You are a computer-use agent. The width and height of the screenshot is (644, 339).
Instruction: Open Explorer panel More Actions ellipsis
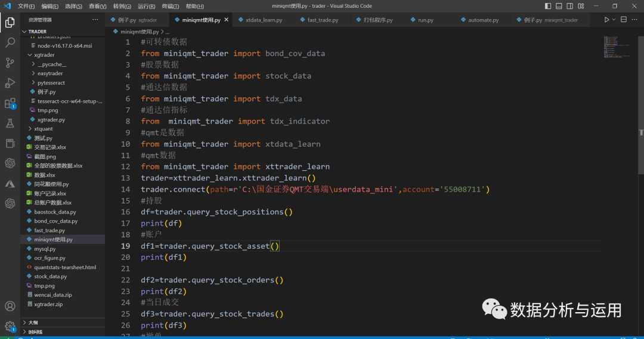coord(95,20)
